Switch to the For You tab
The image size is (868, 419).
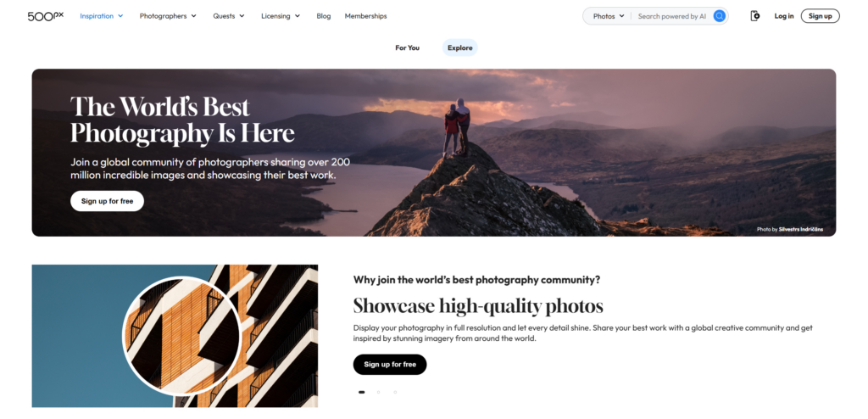(x=408, y=47)
